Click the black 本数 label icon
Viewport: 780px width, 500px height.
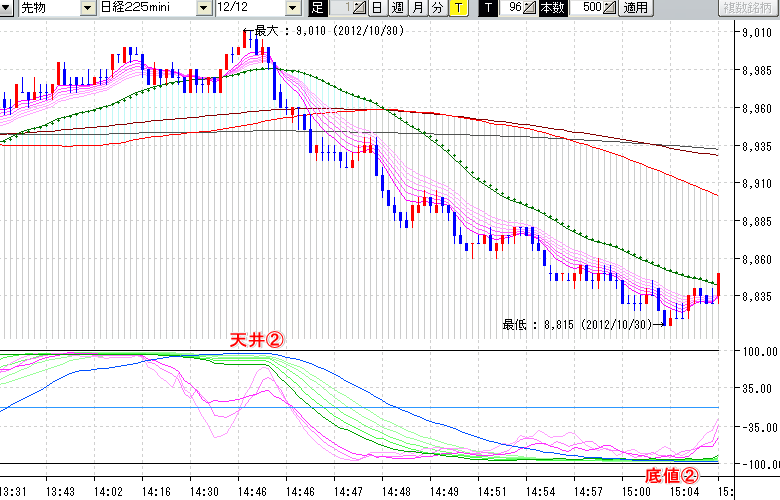coord(551,8)
